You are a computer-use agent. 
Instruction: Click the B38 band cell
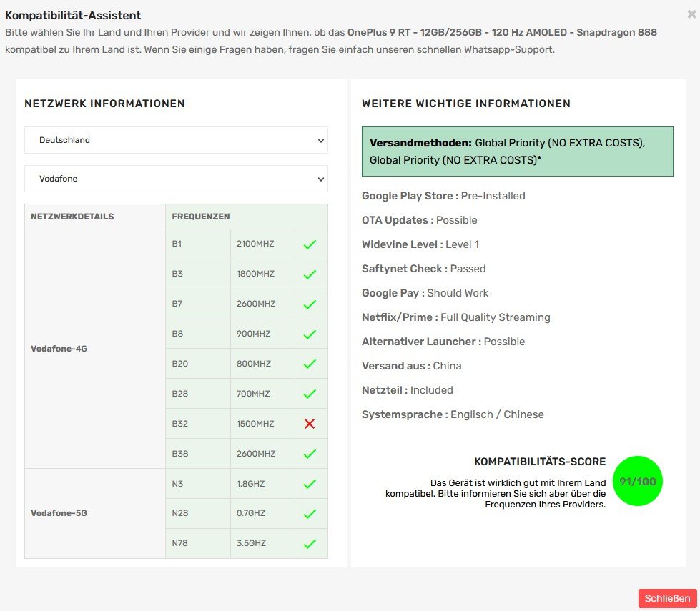(x=198, y=454)
